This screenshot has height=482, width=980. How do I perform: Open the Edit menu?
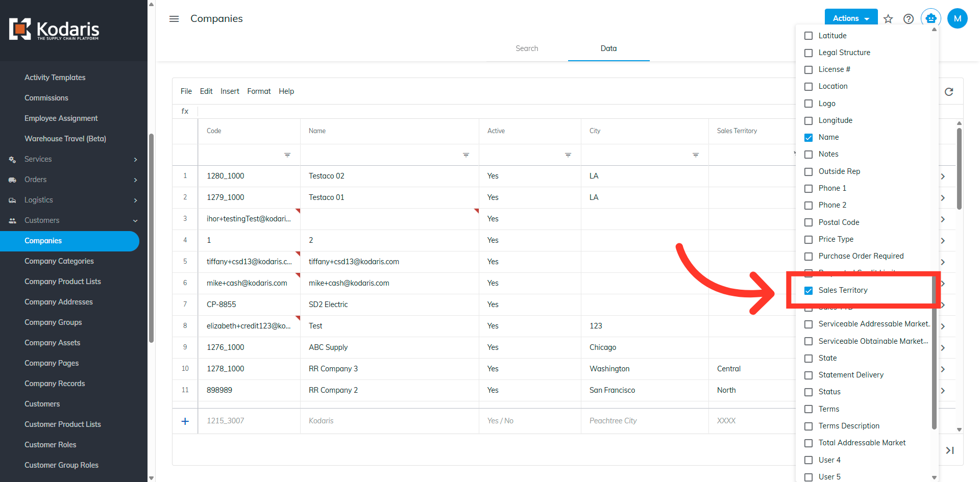[x=206, y=91]
